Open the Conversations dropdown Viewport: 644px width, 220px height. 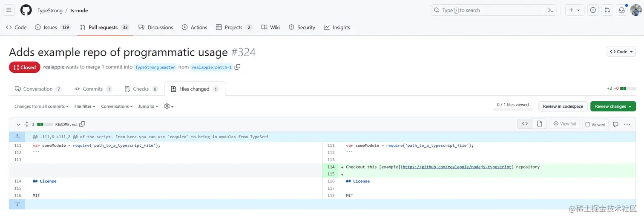click(x=117, y=106)
